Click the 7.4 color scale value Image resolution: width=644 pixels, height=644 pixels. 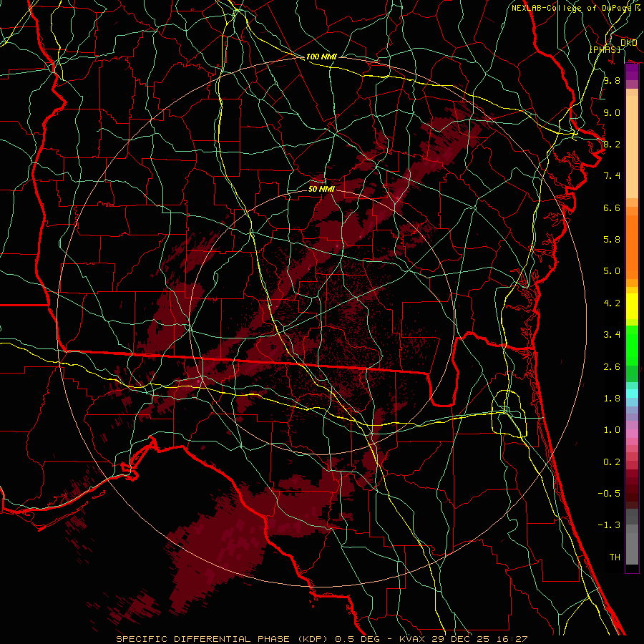[x=612, y=176]
